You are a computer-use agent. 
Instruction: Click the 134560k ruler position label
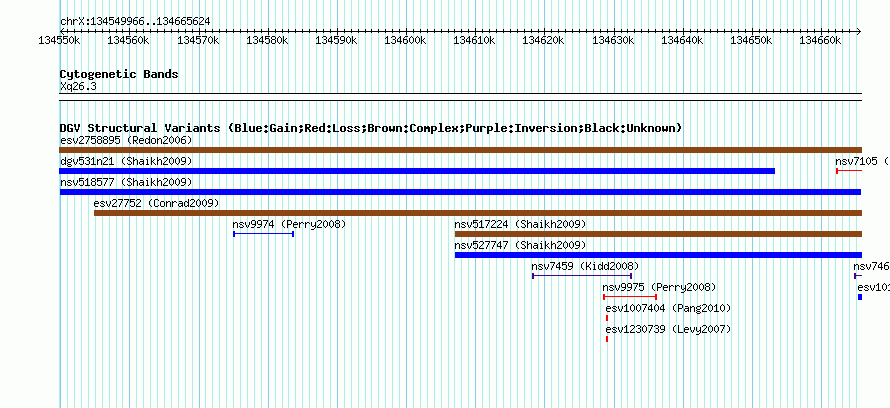click(128, 41)
